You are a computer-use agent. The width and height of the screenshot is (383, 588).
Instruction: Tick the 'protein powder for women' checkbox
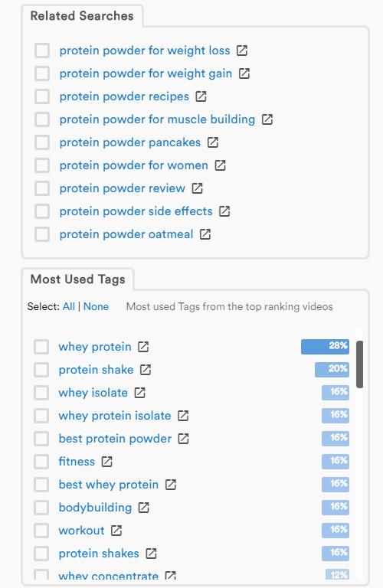(42, 165)
